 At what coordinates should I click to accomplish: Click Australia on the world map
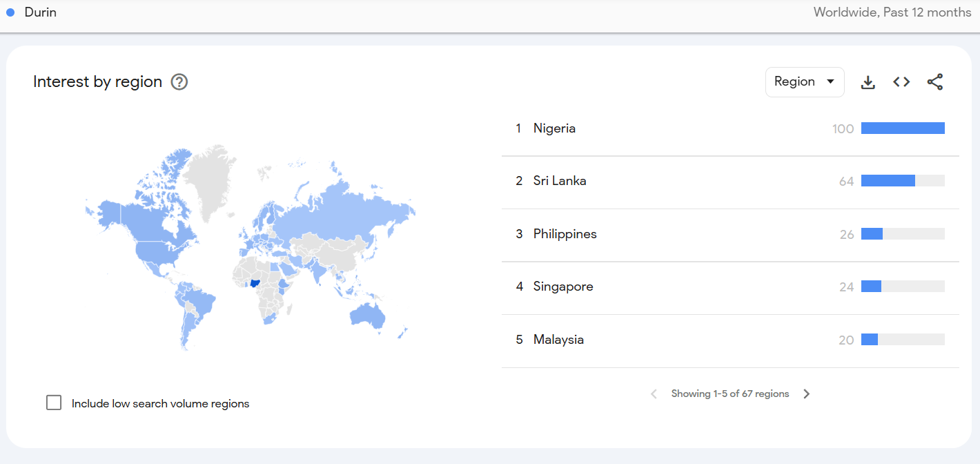[x=367, y=316]
